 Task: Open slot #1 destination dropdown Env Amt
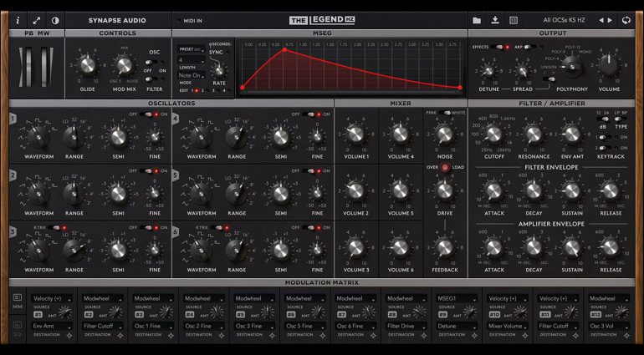(x=52, y=327)
